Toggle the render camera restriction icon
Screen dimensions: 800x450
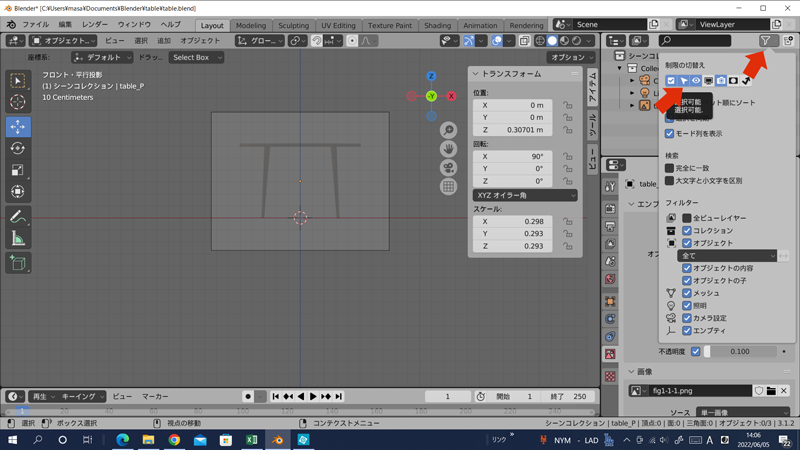[x=721, y=81]
